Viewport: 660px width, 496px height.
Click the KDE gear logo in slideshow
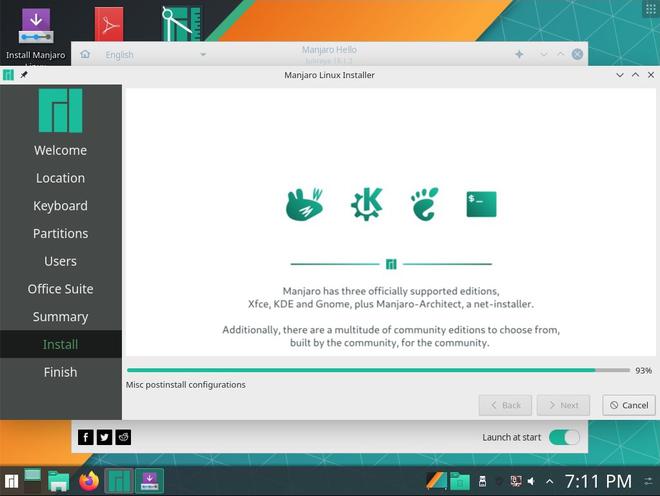coord(367,204)
